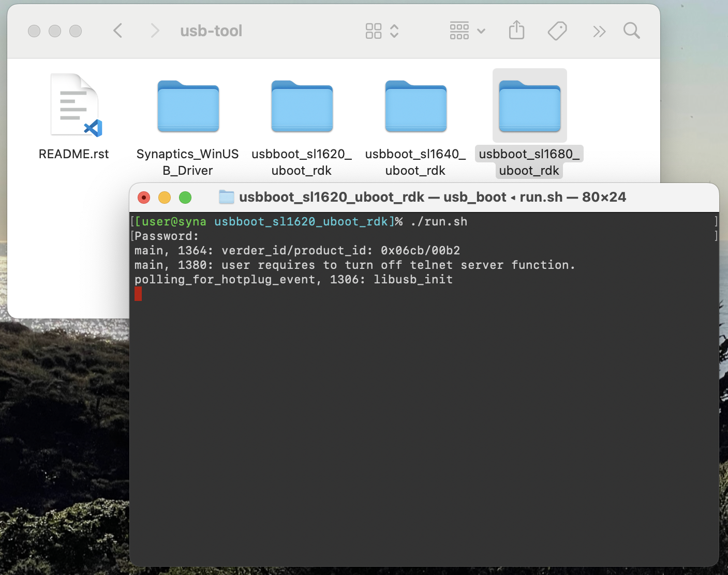Expand the group-by dropdown arrow
Image resolution: width=728 pixels, height=575 pixels.
(481, 31)
